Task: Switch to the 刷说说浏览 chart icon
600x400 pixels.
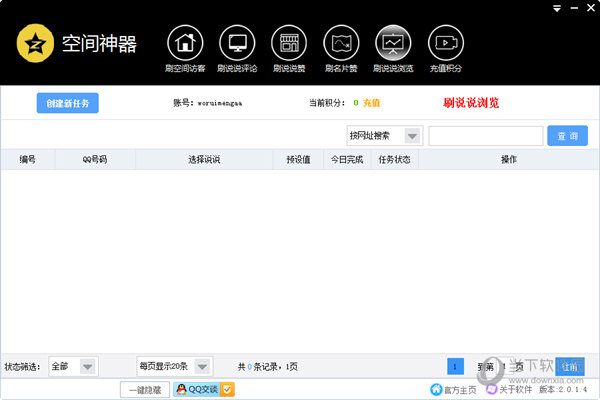Action: click(x=393, y=43)
